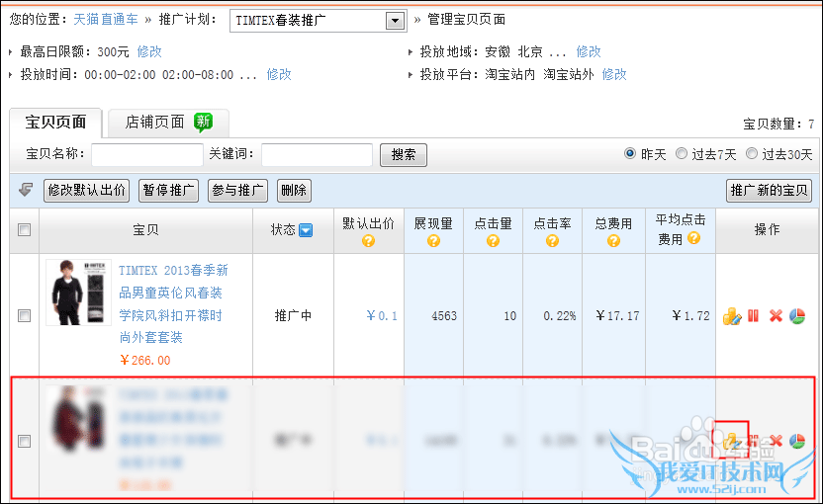Toggle the select-all checkbox in table header
823x504 pixels.
[24, 229]
